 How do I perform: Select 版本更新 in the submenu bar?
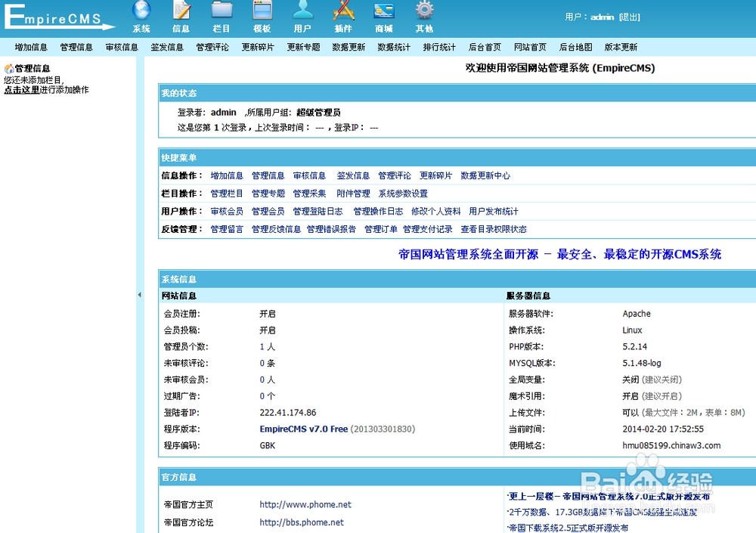621,48
